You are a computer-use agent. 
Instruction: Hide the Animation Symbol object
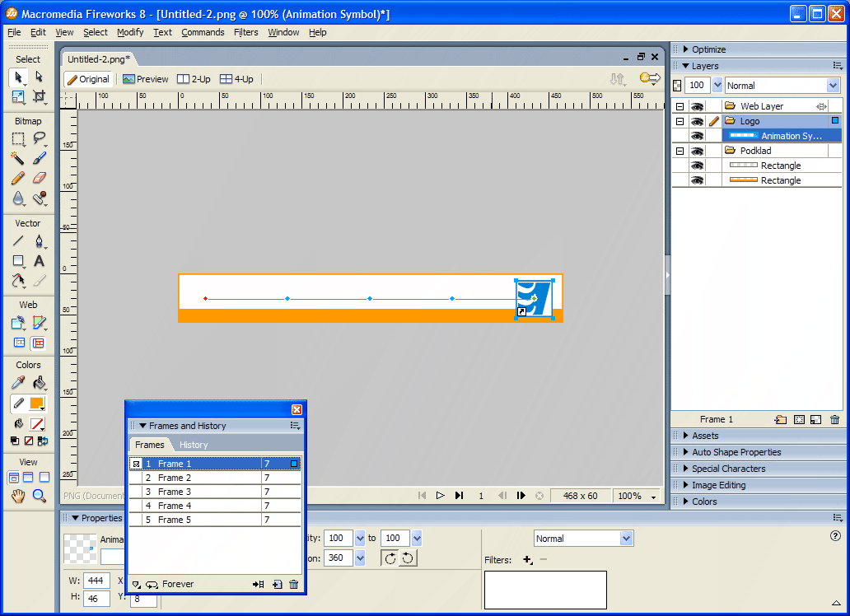pyautogui.click(x=697, y=136)
